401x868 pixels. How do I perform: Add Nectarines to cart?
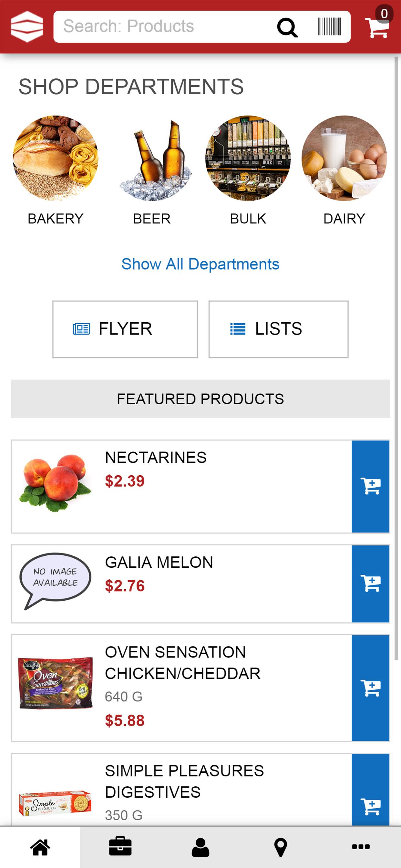click(370, 486)
